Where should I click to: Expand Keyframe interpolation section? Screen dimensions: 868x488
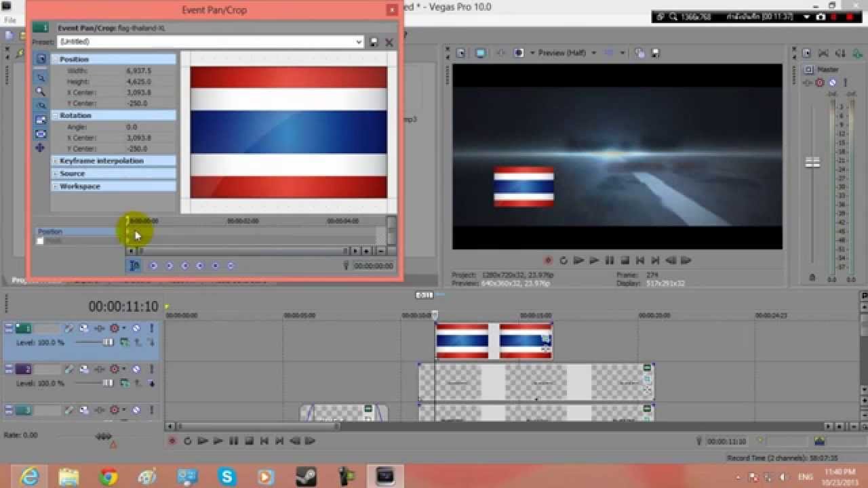(55, 161)
